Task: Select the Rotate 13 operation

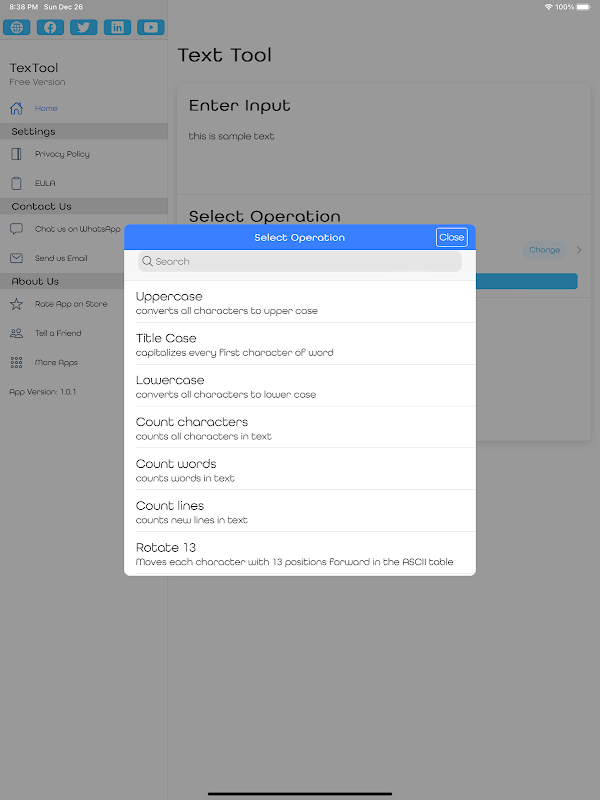Action: point(300,553)
